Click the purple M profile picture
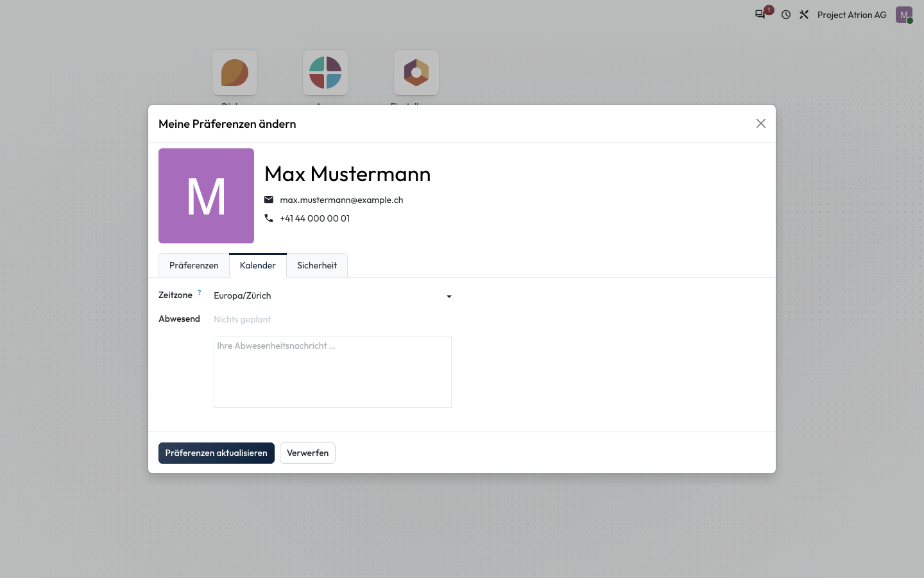The width and height of the screenshot is (924, 578). 206,196
